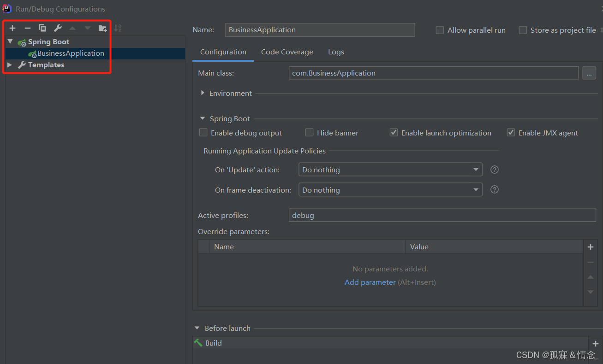
Task: Remove override parameter with minus button
Action: [x=591, y=262]
